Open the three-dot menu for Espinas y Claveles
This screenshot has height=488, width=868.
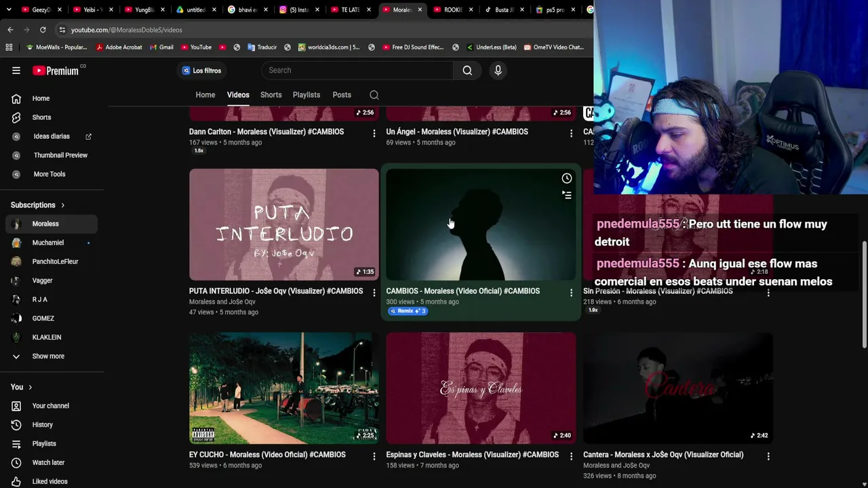click(x=571, y=457)
